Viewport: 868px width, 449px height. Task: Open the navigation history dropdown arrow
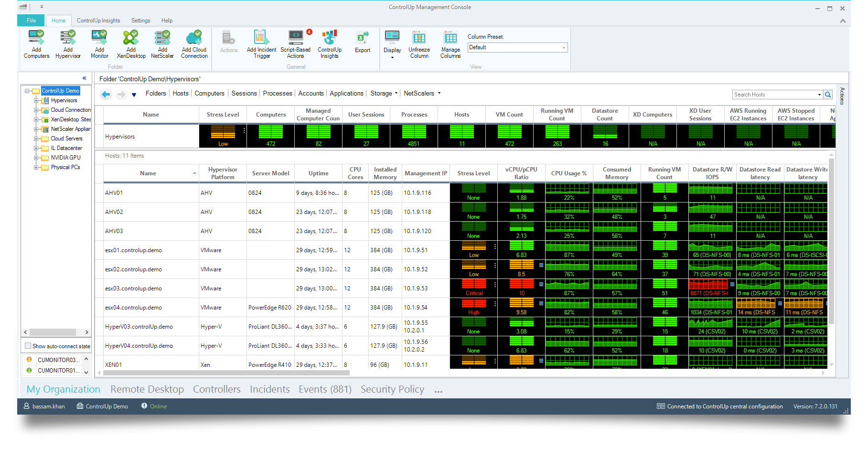(x=134, y=95)
